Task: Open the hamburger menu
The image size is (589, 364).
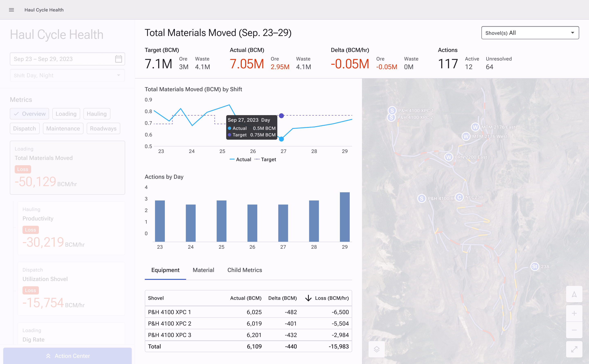Action: click(11, 10)
